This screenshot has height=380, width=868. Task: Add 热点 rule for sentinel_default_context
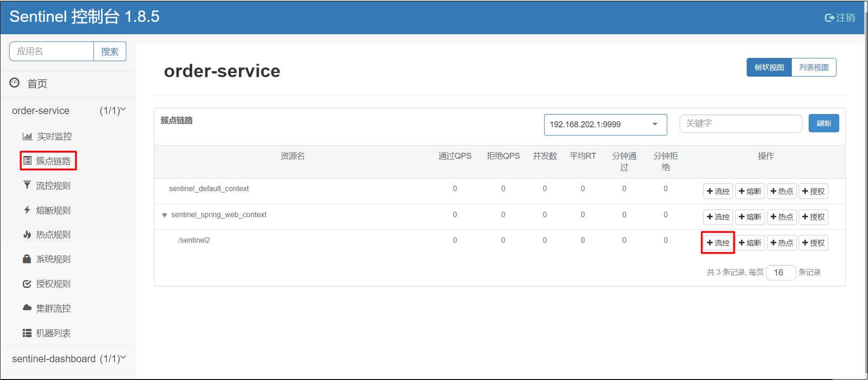click(782, 191)
